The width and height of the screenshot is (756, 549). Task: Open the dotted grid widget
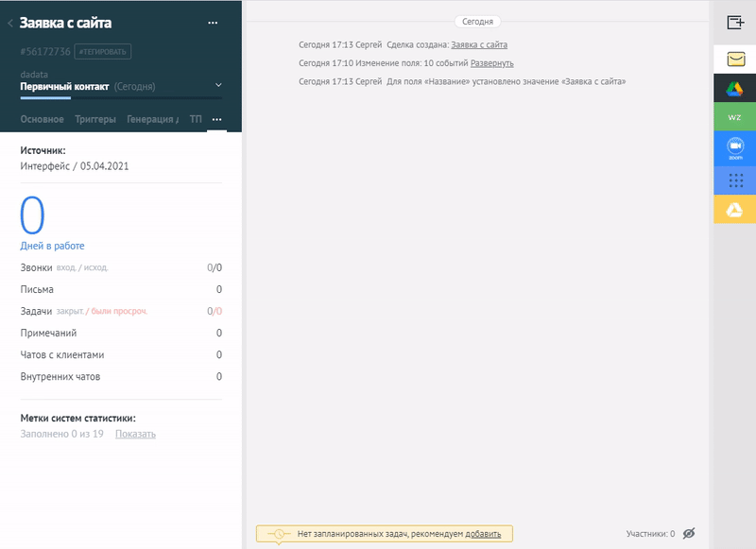tap(734, 180)
